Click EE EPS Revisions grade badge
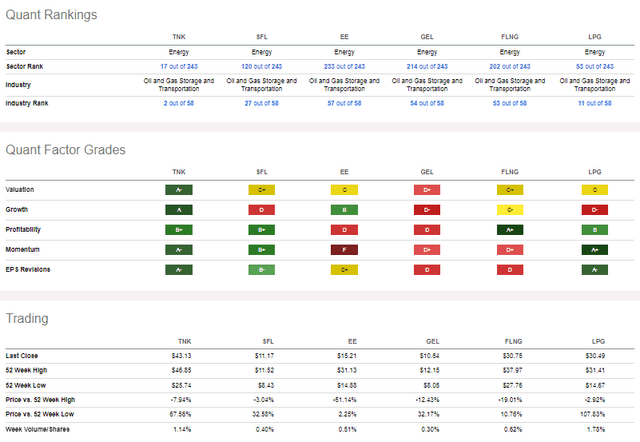The height and width of the screenshot is (442, 640). tap(344, 270)
